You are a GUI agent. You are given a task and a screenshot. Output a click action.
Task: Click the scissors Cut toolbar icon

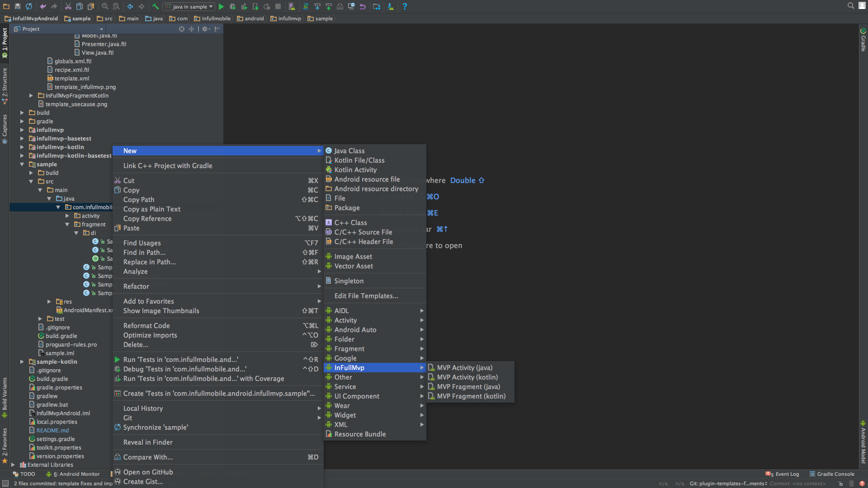point(68,6)
